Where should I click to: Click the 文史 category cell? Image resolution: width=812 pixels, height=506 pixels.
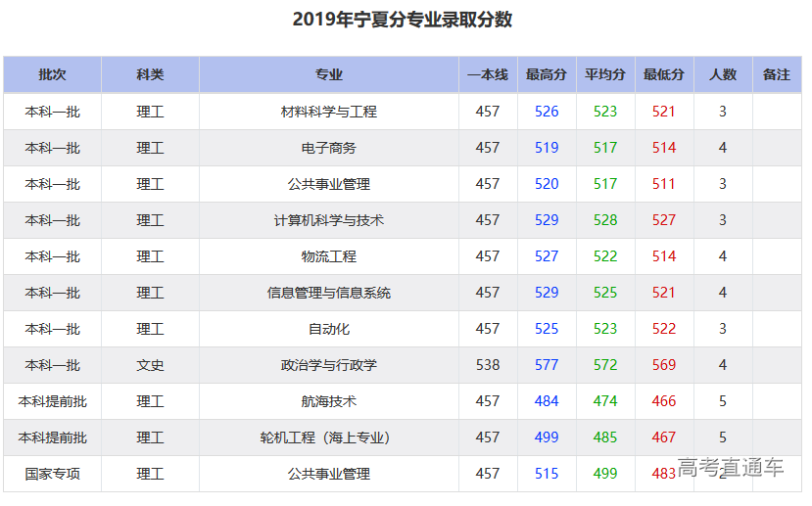150,365
